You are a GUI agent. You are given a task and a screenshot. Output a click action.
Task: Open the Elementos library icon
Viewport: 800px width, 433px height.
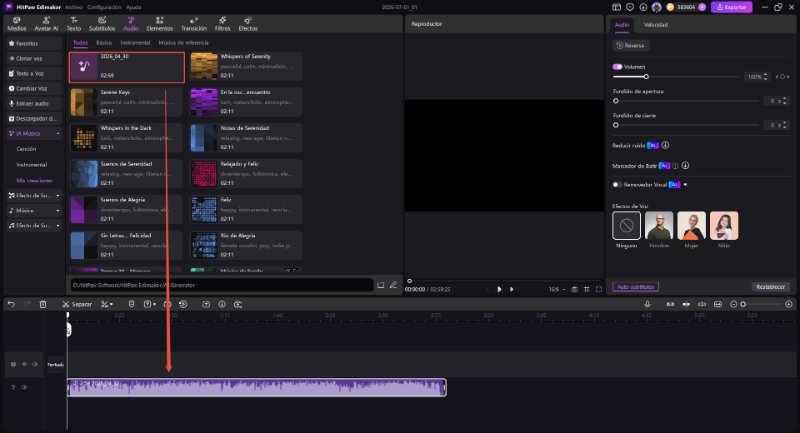pyautogui.click(x=160, y=23)
